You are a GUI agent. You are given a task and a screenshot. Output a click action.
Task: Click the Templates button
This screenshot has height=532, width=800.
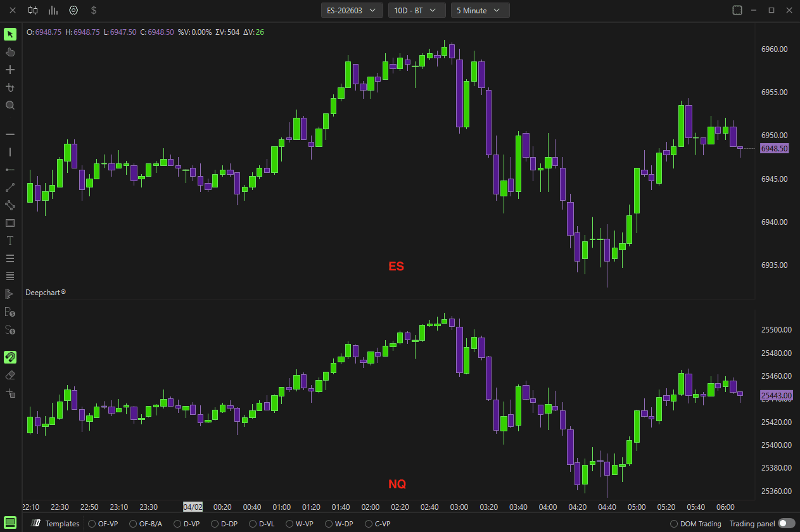56,524
